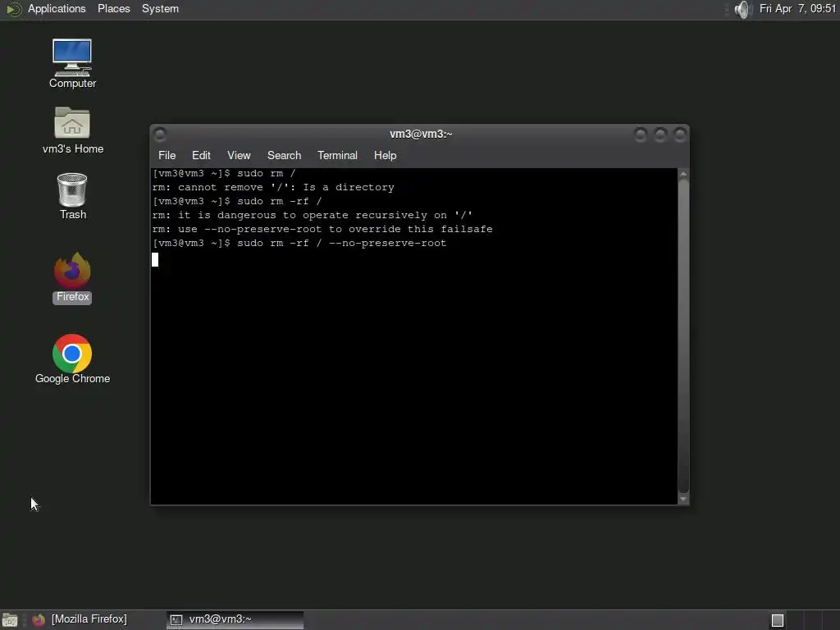The image size is (840, 630).
Task: Click the terminal window menu button in titlebar
Action: pyautogui.click(x=160, y=134)
